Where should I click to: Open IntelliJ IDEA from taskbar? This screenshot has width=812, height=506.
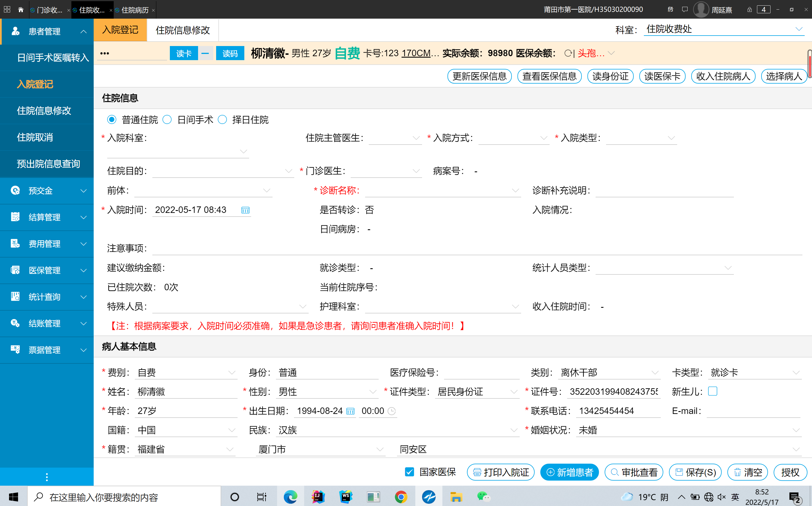(x=318, y=497)
